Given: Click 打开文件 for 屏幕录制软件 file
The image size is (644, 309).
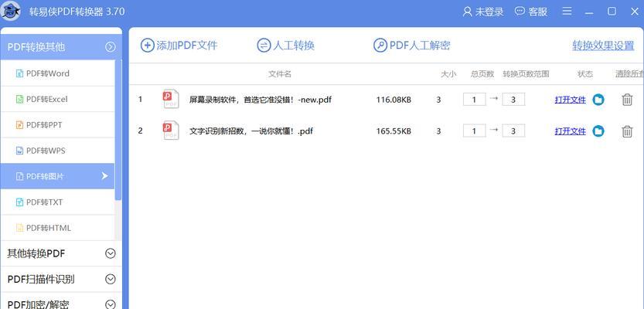Looking at the screenshot, I should coord(570,100).
